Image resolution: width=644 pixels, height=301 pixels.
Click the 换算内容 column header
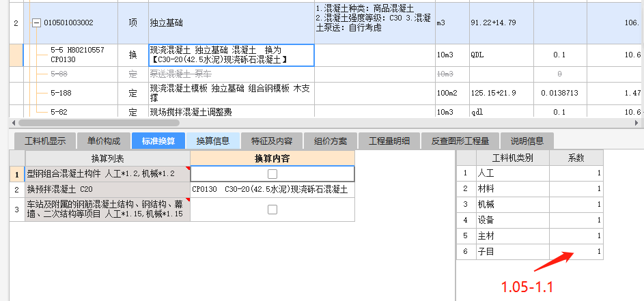272,158
